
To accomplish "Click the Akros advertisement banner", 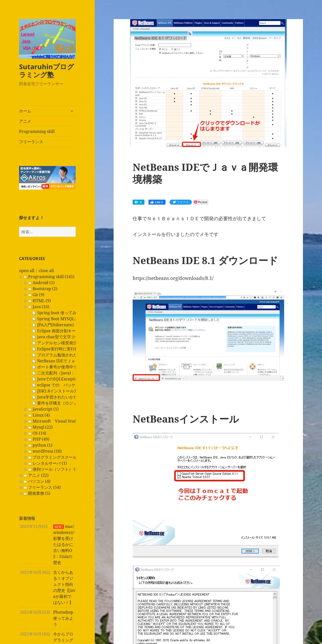I will click(47, 178).
